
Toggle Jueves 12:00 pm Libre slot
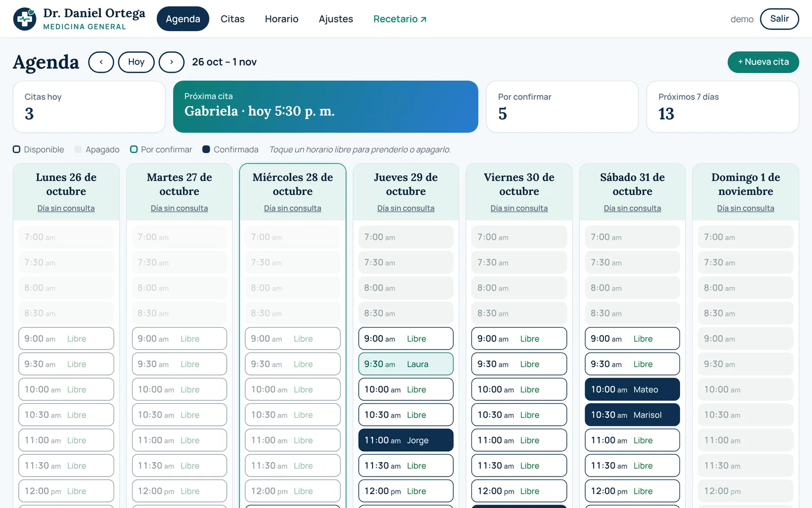(406, 491)
